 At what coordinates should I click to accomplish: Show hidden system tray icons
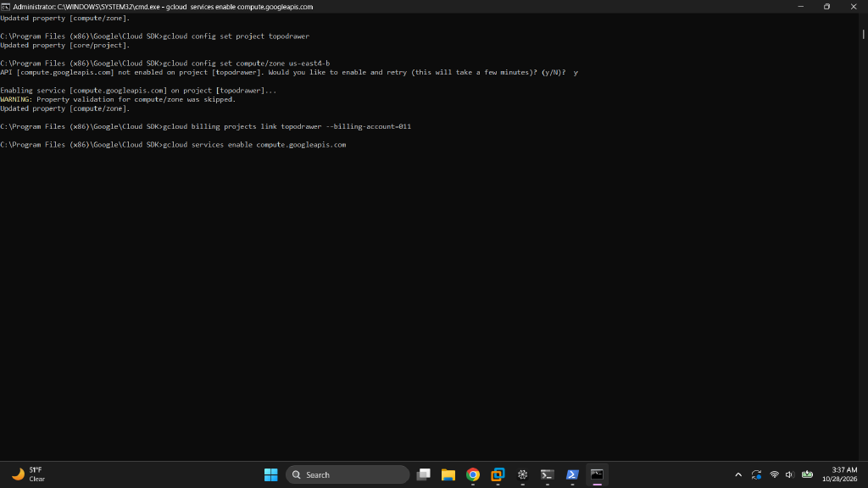(738, 474)
